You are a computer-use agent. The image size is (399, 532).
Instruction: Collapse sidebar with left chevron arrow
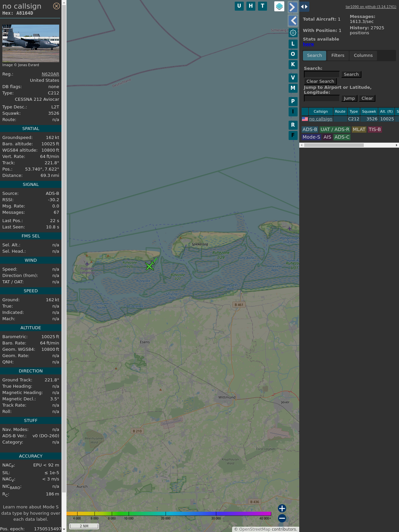293,21
